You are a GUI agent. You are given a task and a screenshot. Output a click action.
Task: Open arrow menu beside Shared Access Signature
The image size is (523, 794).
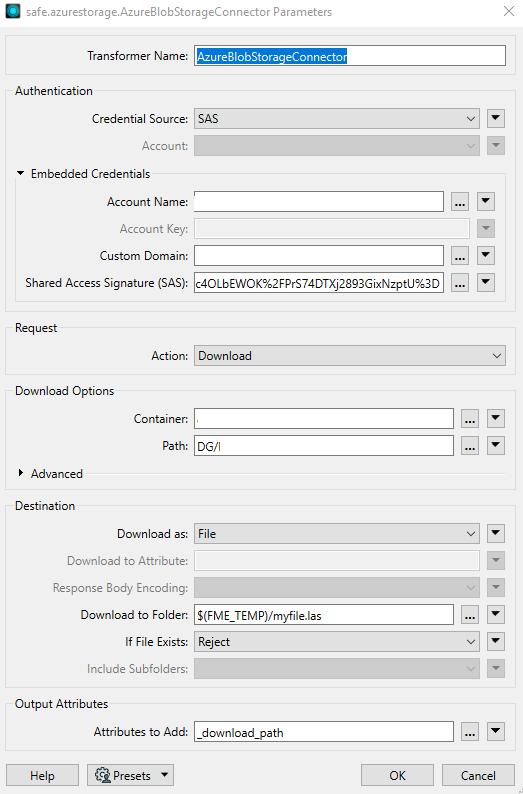point(486,283)
